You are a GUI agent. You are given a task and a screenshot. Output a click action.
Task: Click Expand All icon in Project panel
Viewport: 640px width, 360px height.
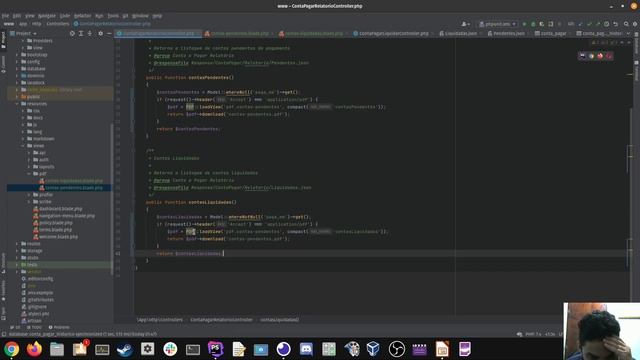(81, 33)
